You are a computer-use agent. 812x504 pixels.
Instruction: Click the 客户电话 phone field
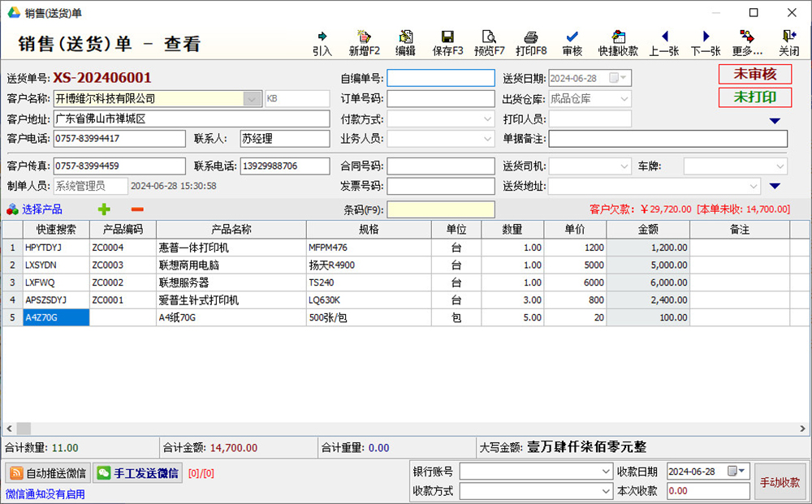click(x=119, y=139)
